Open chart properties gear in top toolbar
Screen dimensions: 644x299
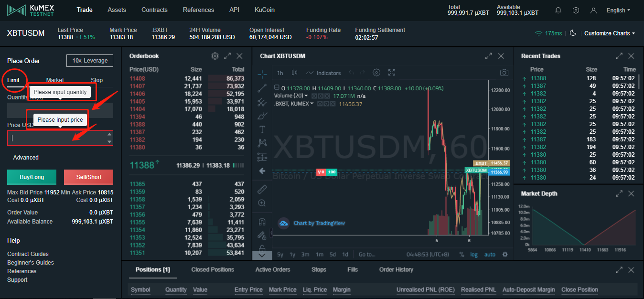coord(376,73)
